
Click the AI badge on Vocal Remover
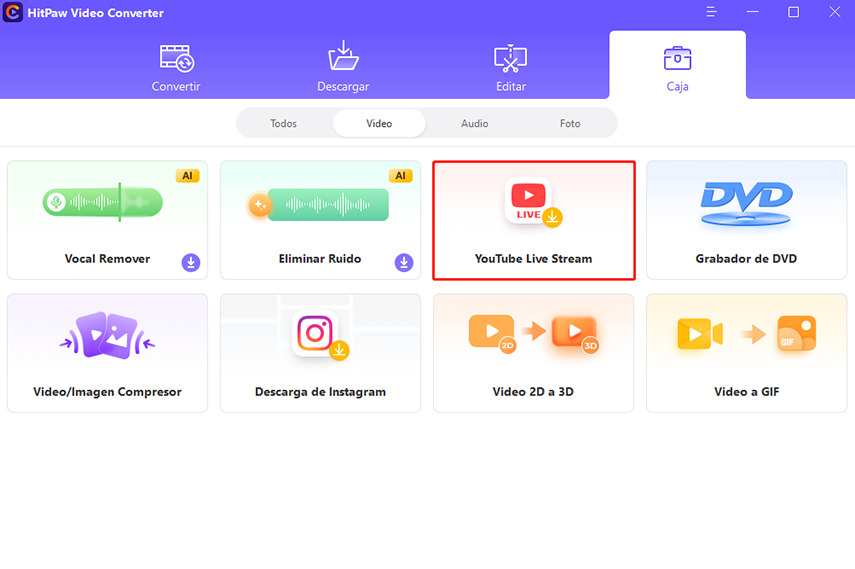point(187,176)
